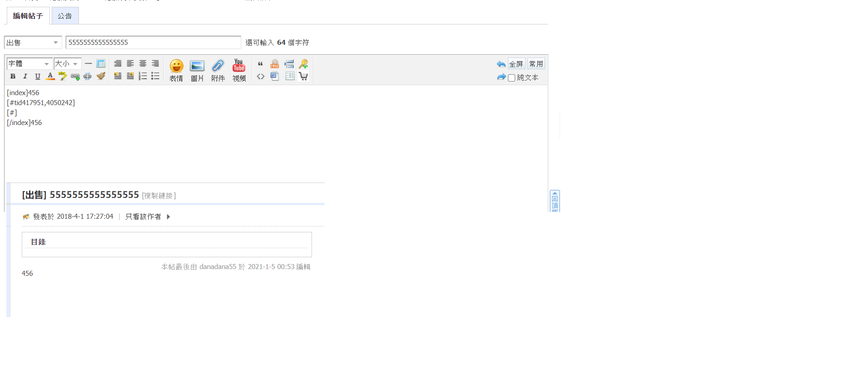Click 只看該作者 author filter link
The image size is (868, 380).
(143, 216)
